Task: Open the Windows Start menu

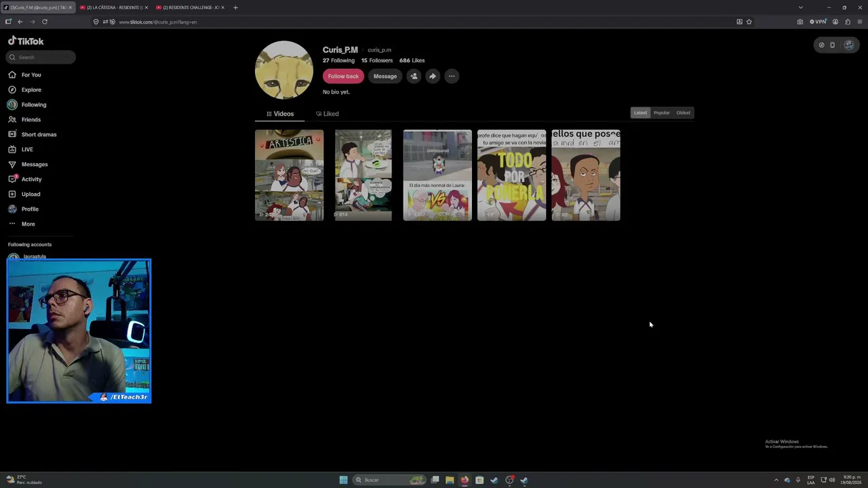Action: [x=344, y=480]
